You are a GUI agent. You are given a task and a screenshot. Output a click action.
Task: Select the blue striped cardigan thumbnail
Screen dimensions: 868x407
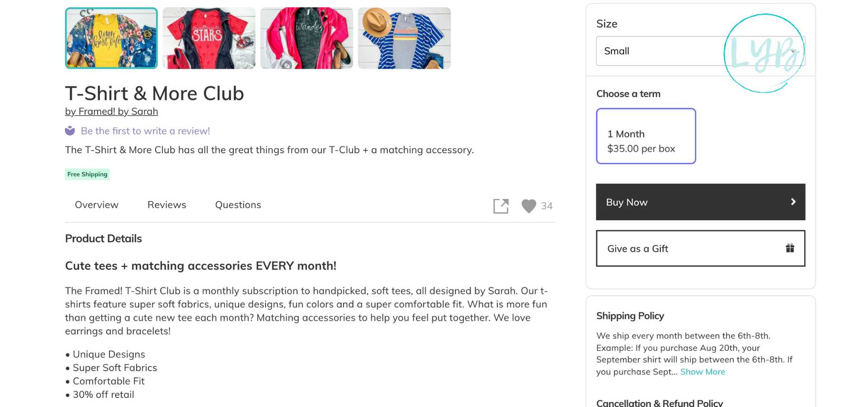click(404, 38)
